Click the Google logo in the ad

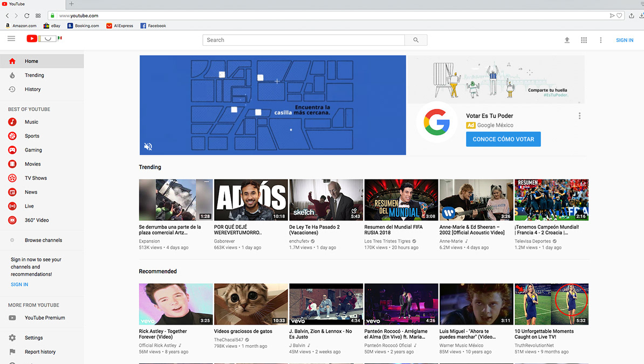click(x=436, y=122)
